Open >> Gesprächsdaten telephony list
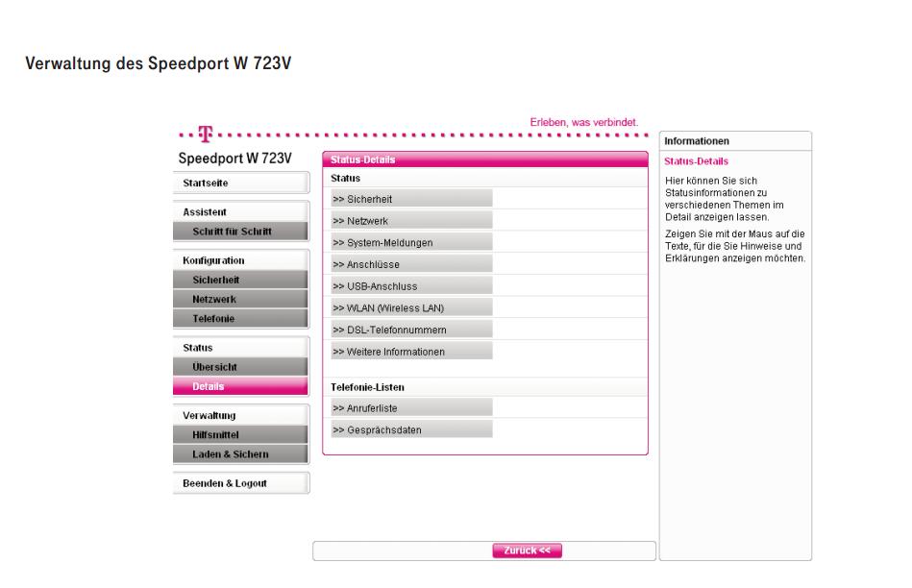The image size is (912, 588). point(411,429)
